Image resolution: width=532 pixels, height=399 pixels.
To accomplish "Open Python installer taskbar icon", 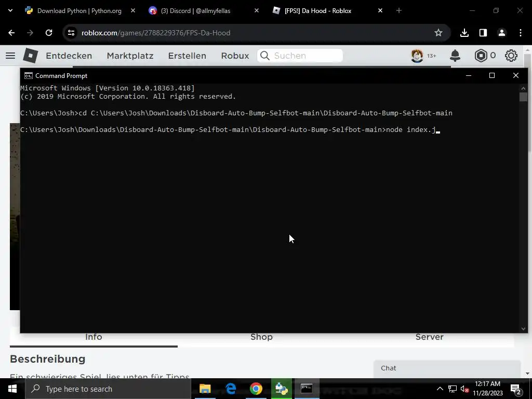I will (282, 389).
